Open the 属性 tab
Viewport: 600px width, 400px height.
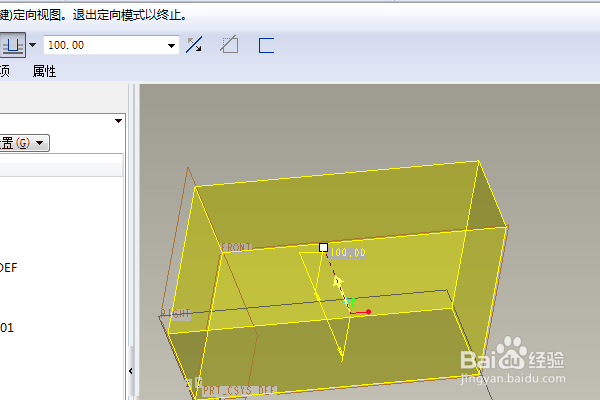pos(44,71)
